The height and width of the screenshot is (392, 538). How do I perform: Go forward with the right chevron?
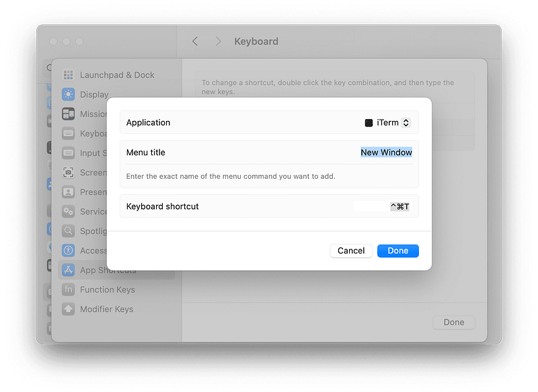218,42
